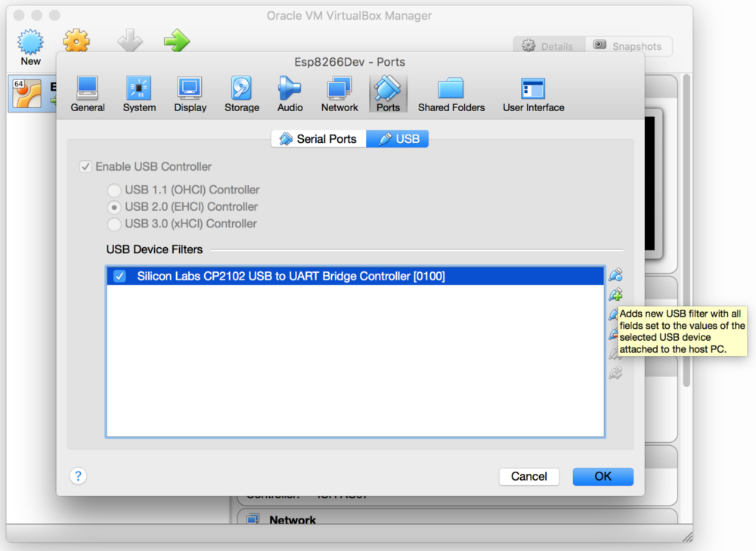
Task: Switch to Display settings
Action: point(190,94)
